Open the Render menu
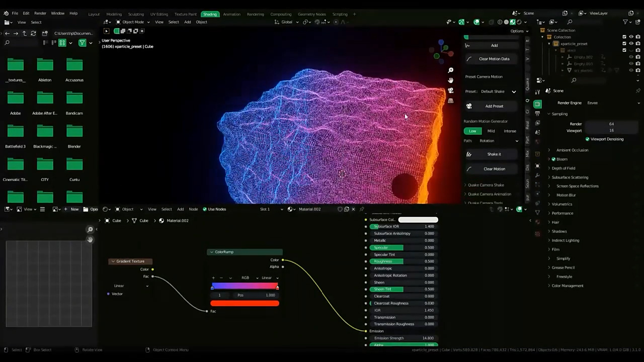The height and width of the screenshot is (362, 644). coord(40,13)
